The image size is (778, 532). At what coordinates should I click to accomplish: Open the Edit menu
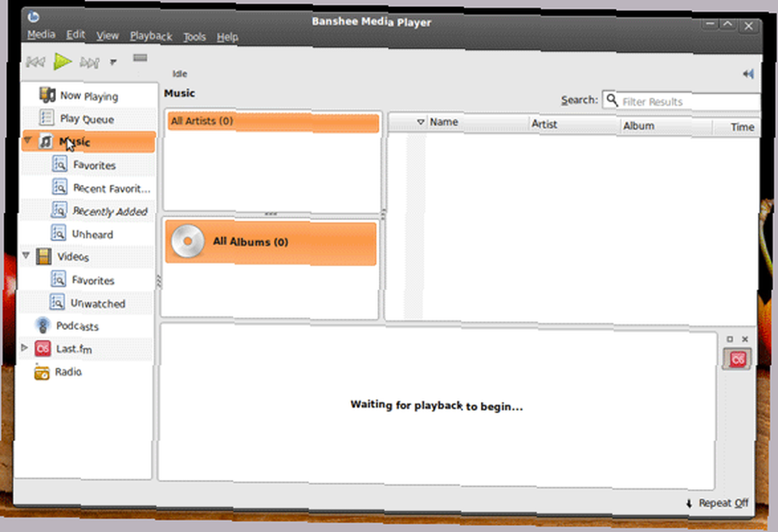click(76, 35)
